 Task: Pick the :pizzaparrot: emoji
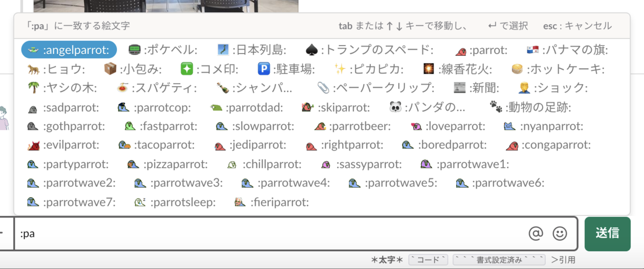coord(167,164)
